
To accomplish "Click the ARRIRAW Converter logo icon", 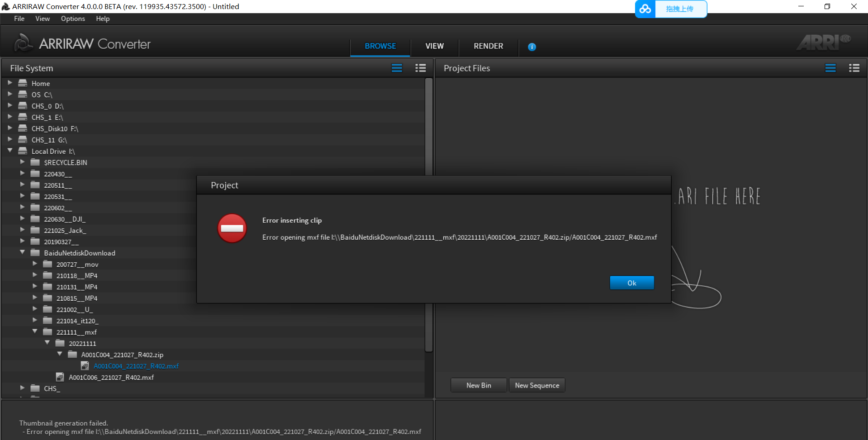I will [x=23, y=43].
